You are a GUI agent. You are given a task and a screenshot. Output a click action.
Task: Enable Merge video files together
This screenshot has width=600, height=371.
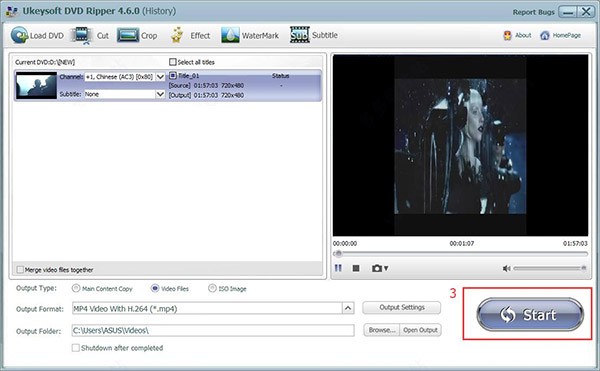(20, 270)
